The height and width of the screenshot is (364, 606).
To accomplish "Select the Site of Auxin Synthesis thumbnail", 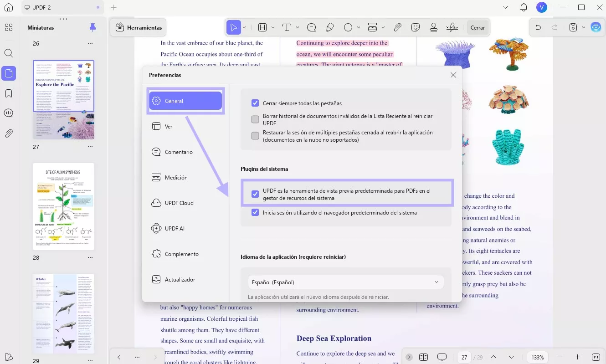I will [x=63, y=206].
